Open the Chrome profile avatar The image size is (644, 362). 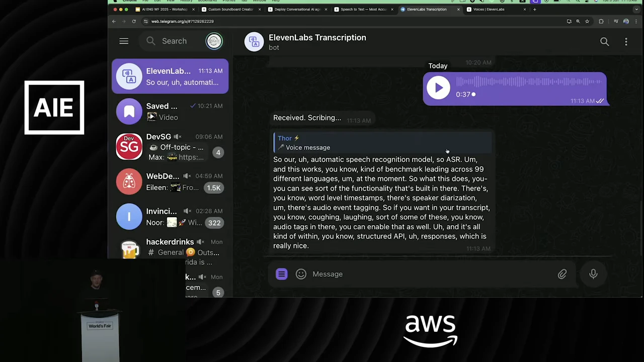626,21
